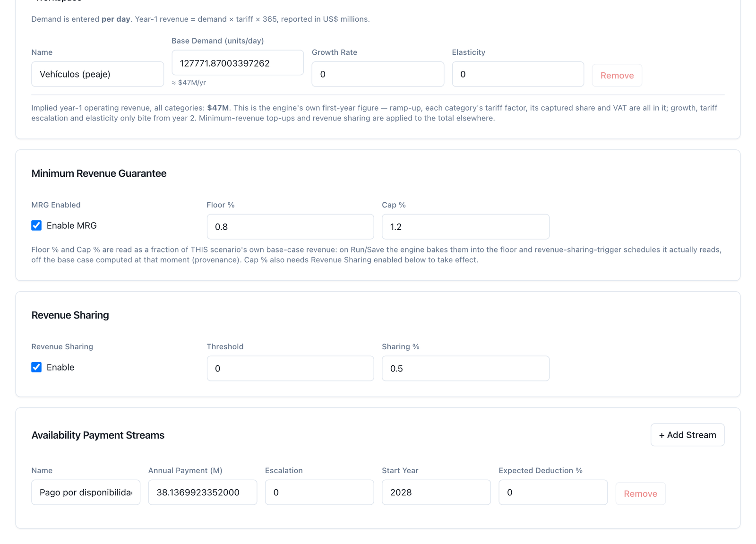756x544 pixels.
Task: Select the Annual Payment (M) field
Action: point(203,492)
